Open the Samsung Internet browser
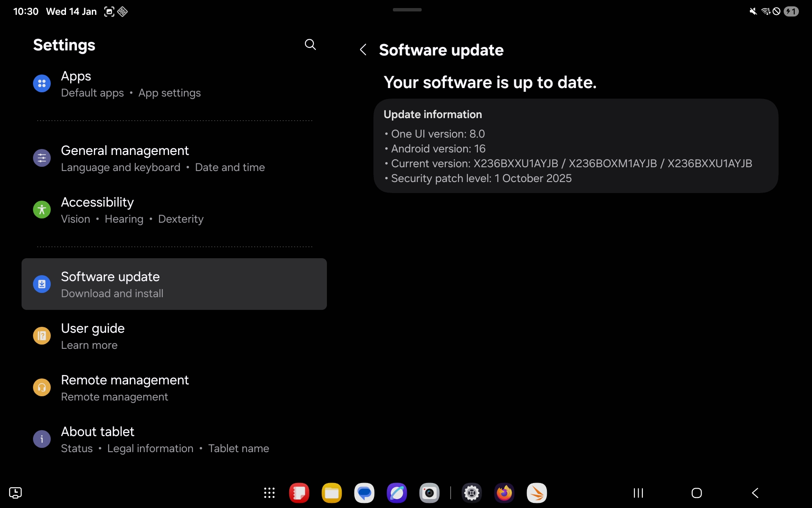 pos(397,493)
